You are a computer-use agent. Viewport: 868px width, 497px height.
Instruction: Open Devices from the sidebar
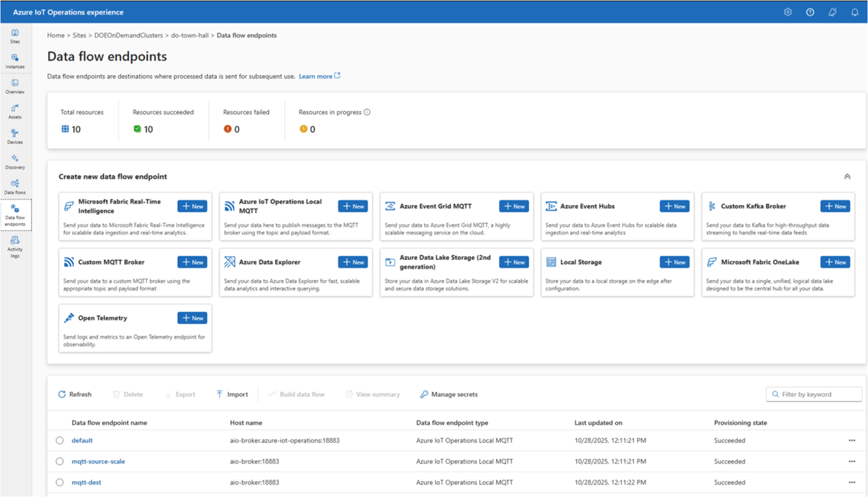pos(15,136)
